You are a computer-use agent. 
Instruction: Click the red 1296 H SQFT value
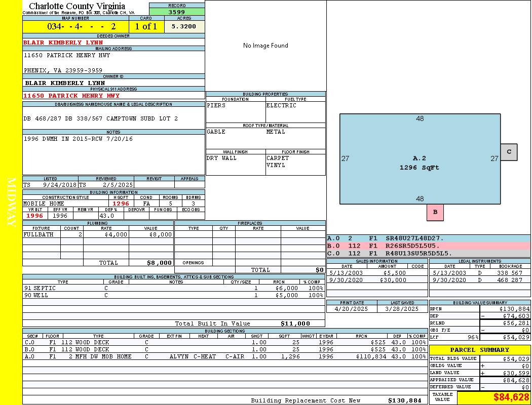(x=121, y=204)
